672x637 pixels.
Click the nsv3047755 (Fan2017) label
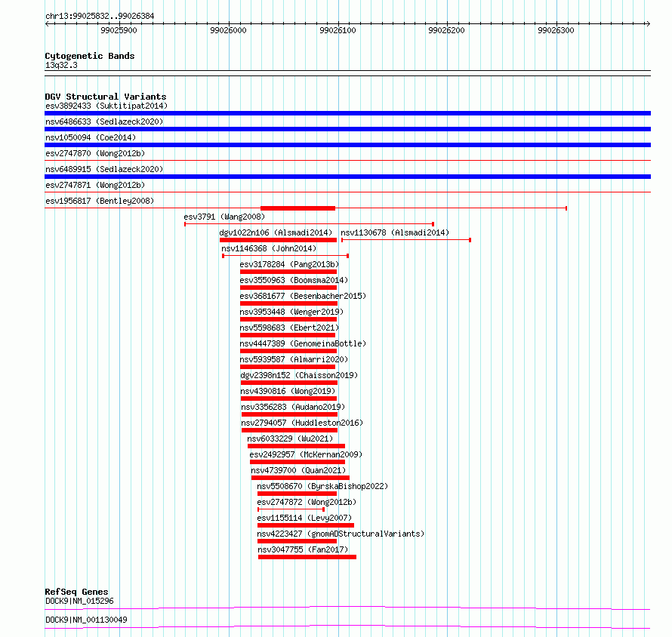coord(303,549)
